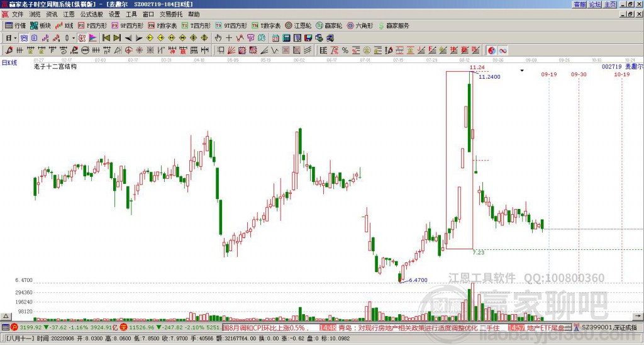Click the 主页 homepage link

[610, 4]
